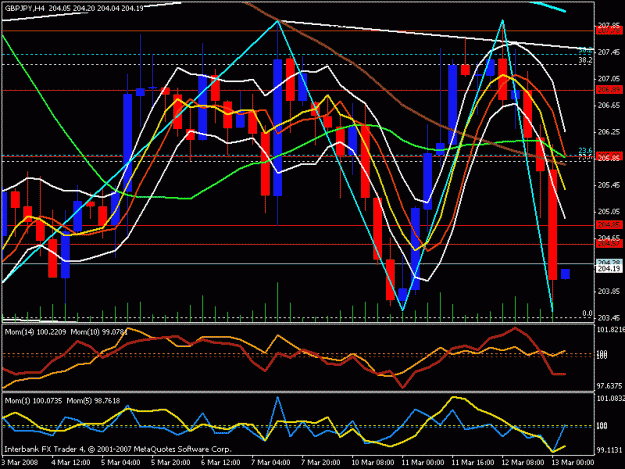The image size is (625, 469).
Task: Click the 7 Mar 04:00 time label
Action: 271,463
